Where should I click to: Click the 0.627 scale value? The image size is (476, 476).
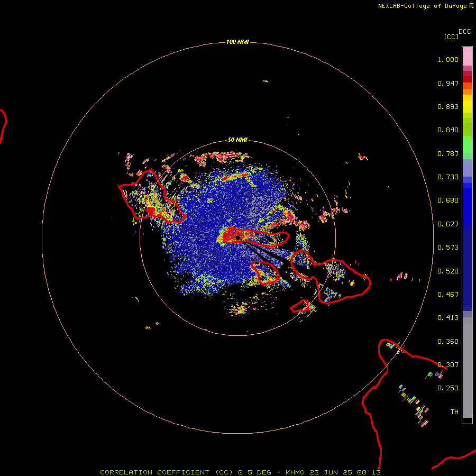[x=448, y=224]
